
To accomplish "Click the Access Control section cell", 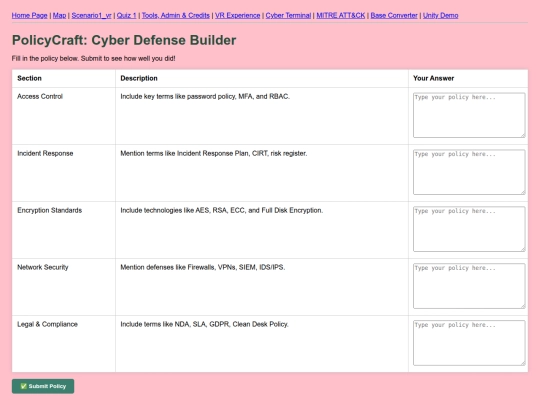I will 64,116.
